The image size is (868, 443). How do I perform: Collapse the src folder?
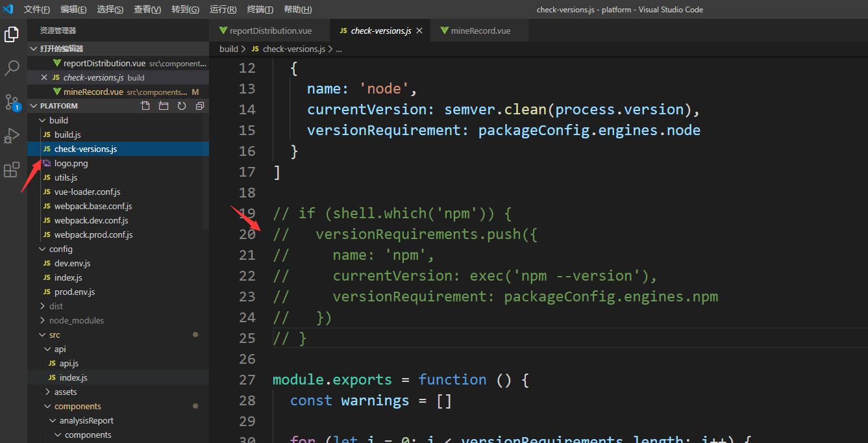click(118, 335)
